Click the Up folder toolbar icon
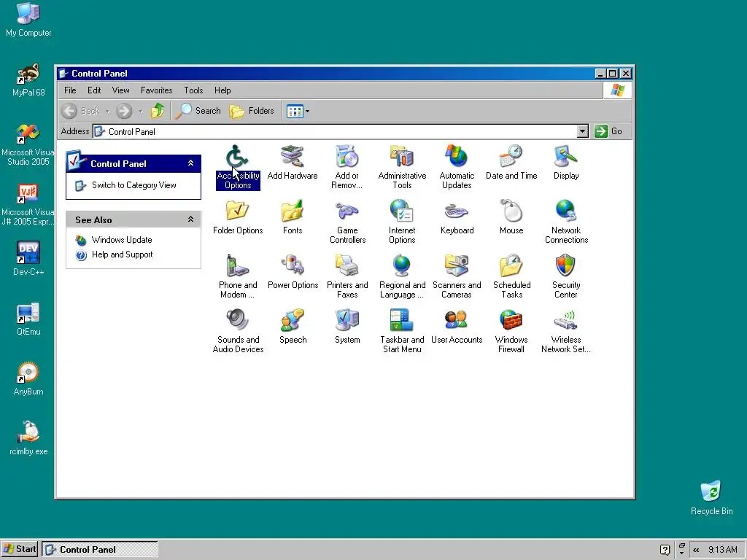This screenshot has width=747, height=560. [158, 111]
